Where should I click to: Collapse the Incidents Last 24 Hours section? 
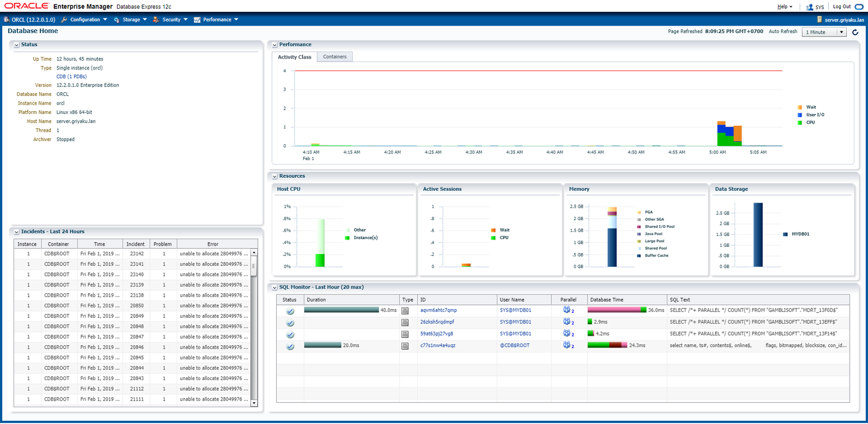(17, 232)
